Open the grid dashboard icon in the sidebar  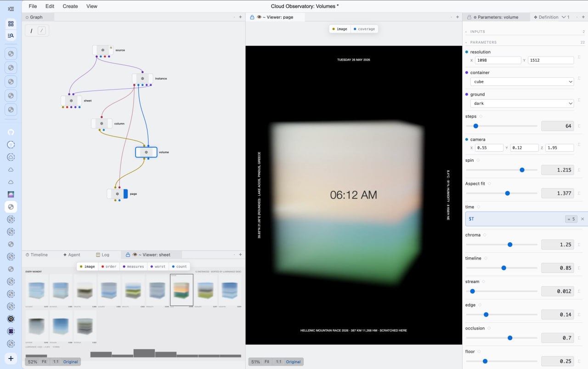[11, 23]
